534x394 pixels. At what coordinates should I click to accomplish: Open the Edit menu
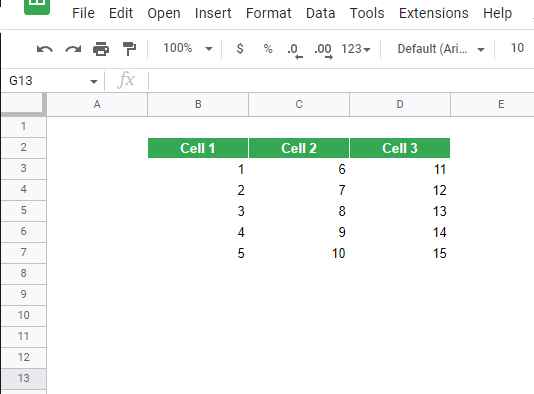tap(121, 13)
